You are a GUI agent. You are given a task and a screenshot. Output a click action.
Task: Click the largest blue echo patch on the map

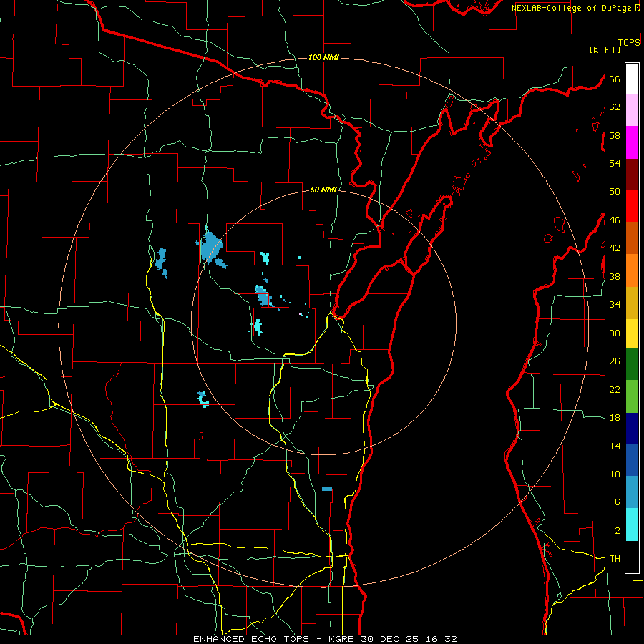[212, 248]
